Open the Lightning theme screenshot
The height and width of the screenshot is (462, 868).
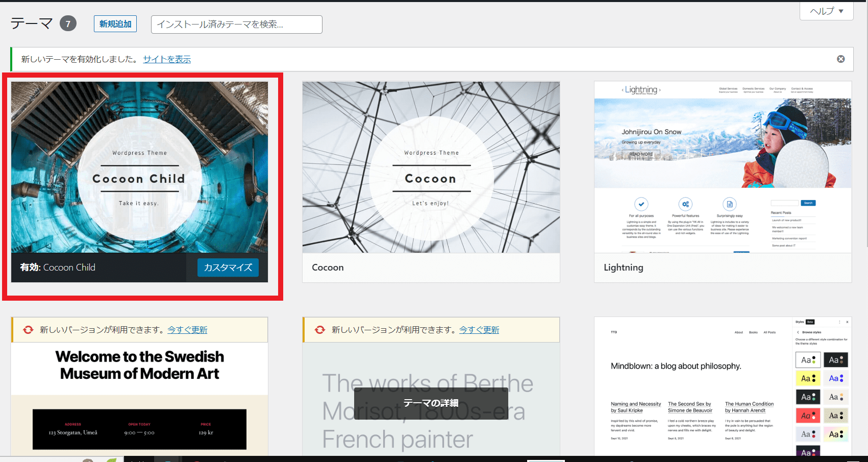pyautogui.click(x=723, y=167)
